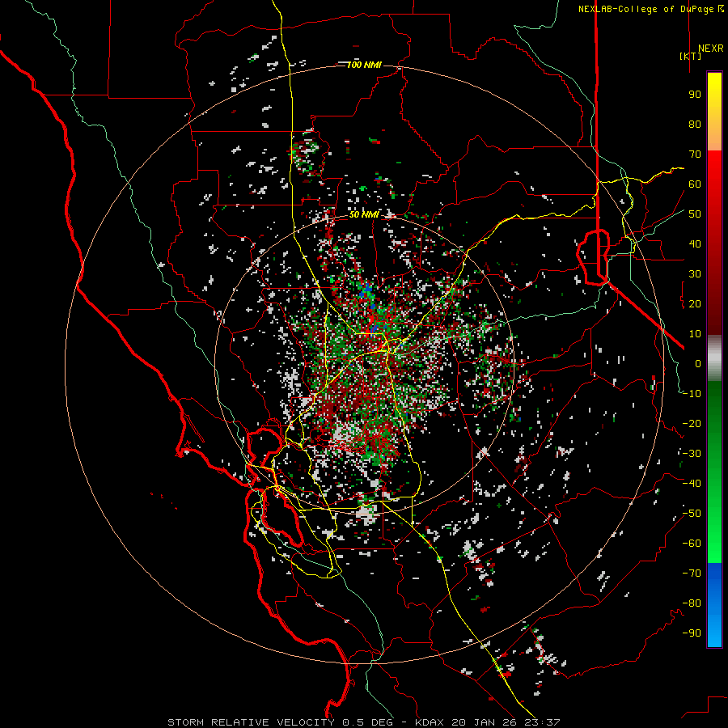Click the "100 NMI" range ring label
This screenshot has width=728, height=728.
point(364,65)
